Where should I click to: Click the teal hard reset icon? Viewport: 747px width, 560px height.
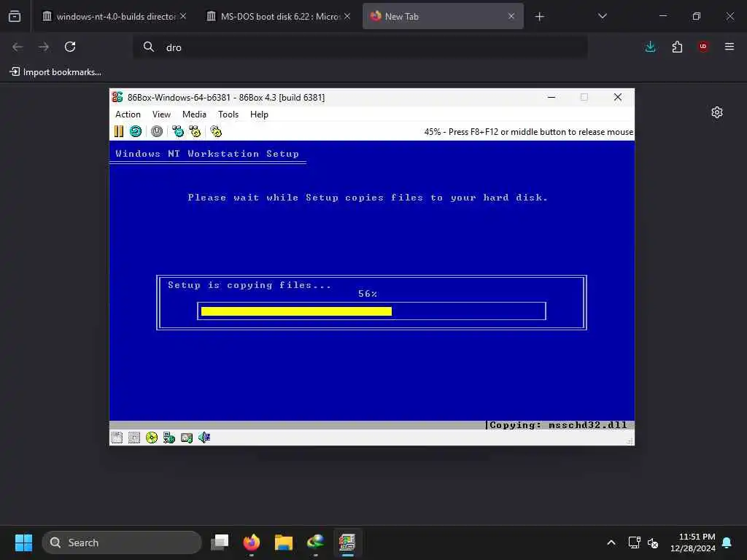(136, 131)
